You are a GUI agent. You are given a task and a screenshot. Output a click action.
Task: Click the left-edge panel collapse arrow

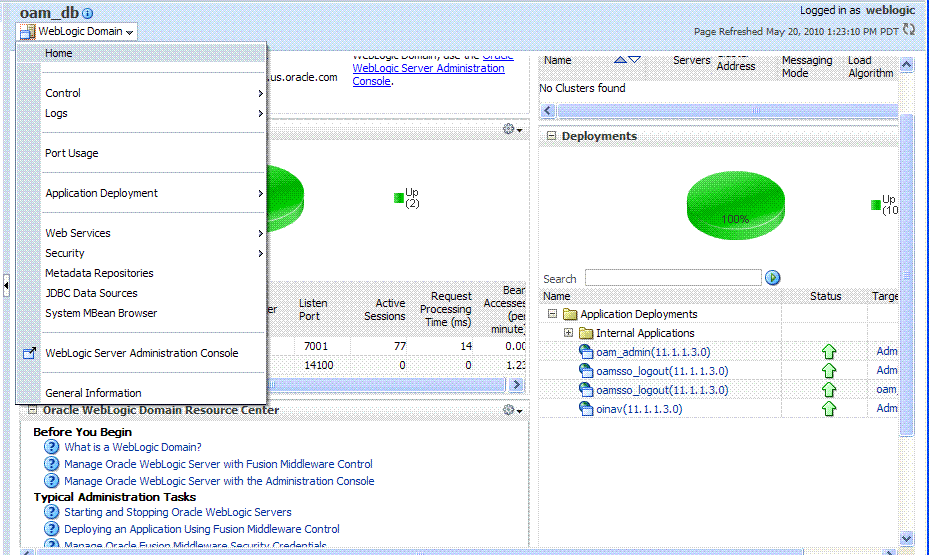point(6,286)
